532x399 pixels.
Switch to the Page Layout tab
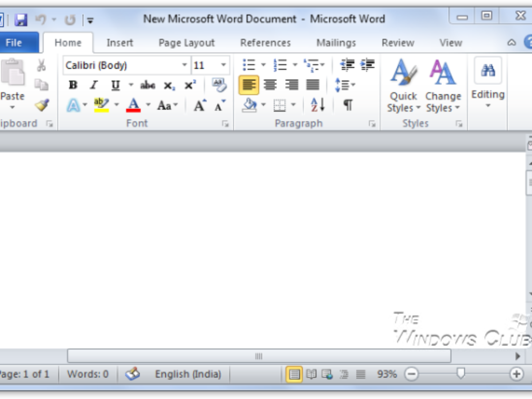click(x=187, y=43)
